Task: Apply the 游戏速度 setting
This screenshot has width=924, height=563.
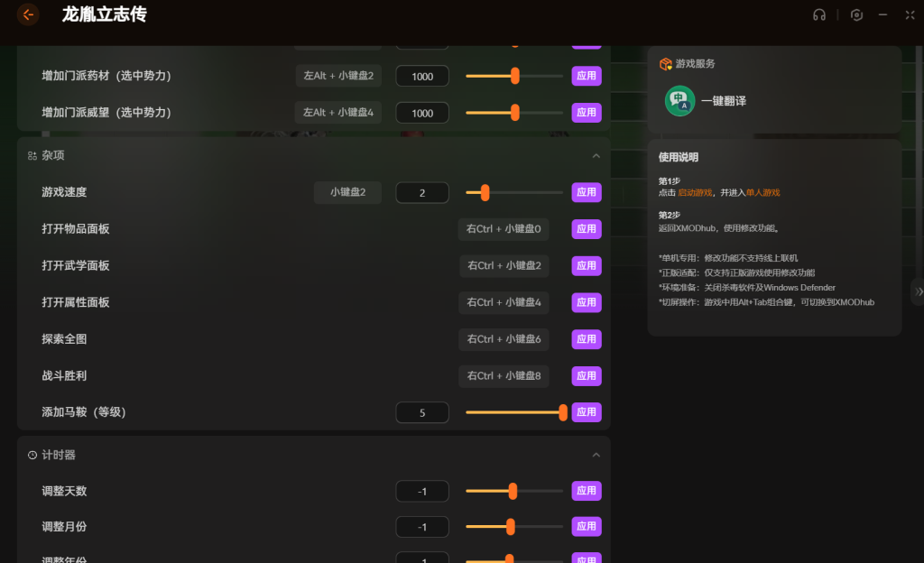Action: [x=587, y=192]
